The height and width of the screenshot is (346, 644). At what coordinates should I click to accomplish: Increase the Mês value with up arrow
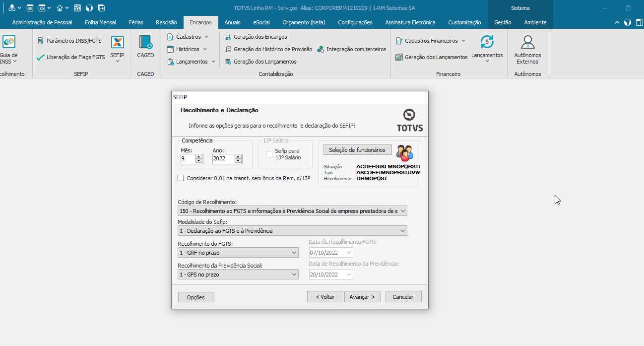point(199,156)
